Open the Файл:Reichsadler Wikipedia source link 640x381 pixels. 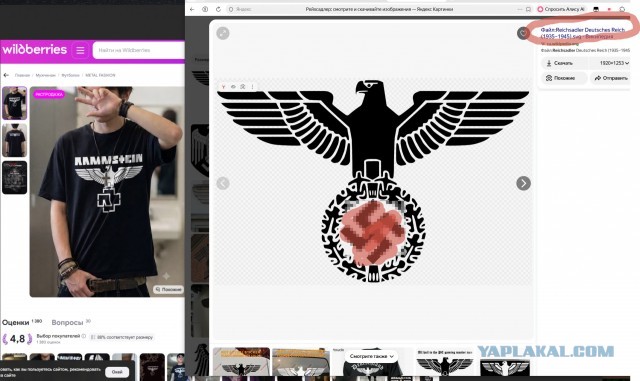pyautogui.click(x=582, y=33)
